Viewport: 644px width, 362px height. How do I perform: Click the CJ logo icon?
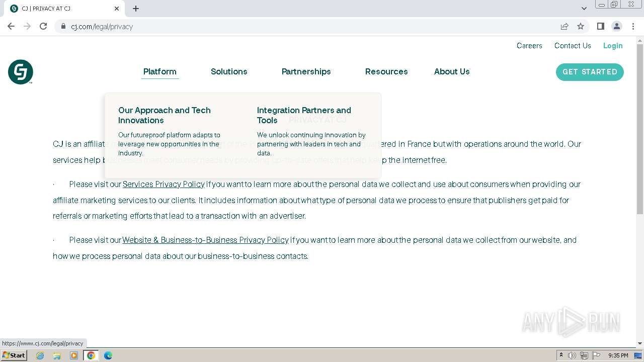point(21,72)
